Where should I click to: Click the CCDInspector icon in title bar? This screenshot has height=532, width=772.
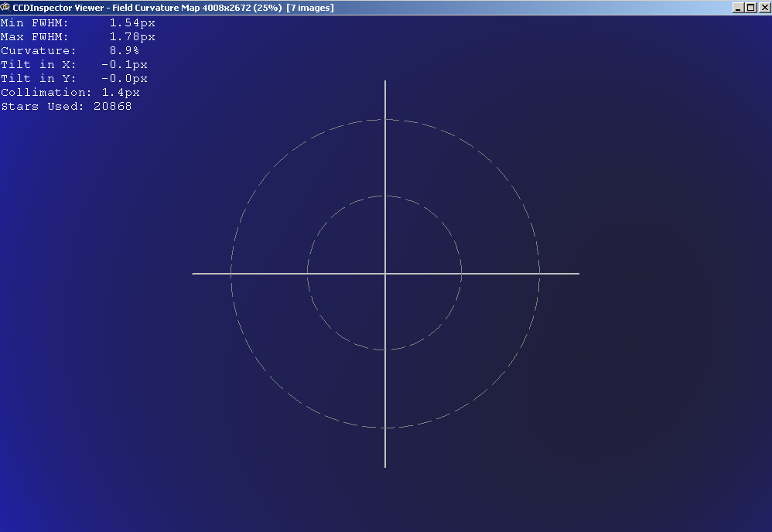tap(5, 7)
